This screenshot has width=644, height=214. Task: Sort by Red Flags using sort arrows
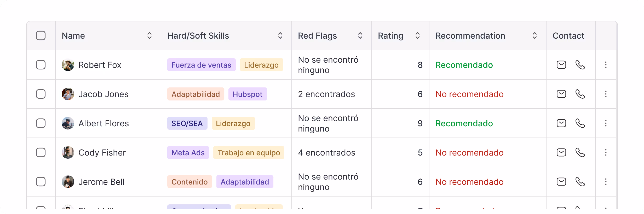[x=360, y=35]
